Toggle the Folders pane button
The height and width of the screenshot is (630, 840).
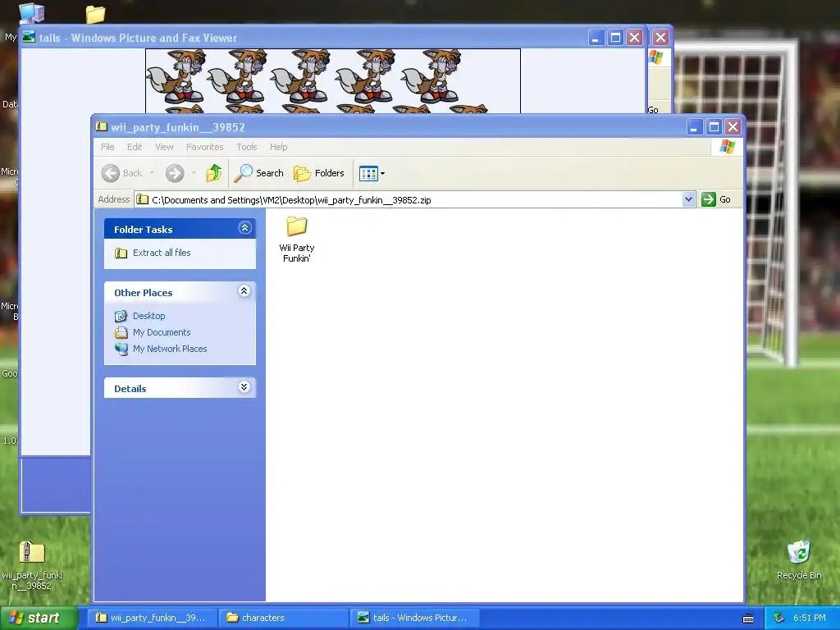pos(319,173)
